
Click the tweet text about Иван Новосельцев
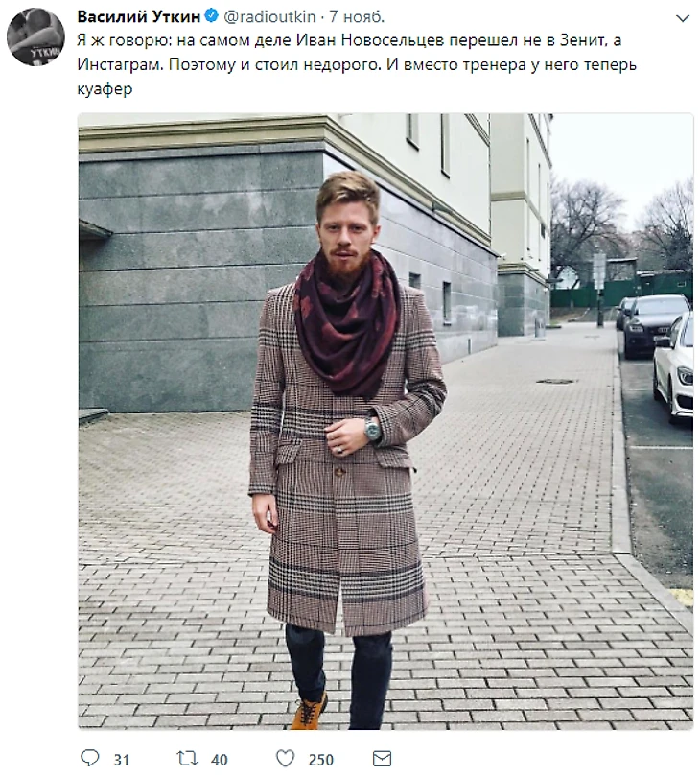click(x=357, y=64)
